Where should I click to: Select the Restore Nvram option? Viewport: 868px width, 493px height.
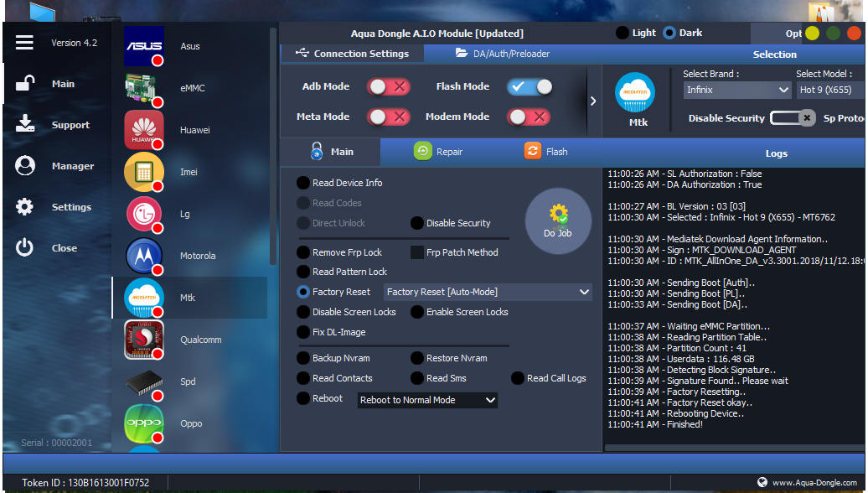pos(449,358)
